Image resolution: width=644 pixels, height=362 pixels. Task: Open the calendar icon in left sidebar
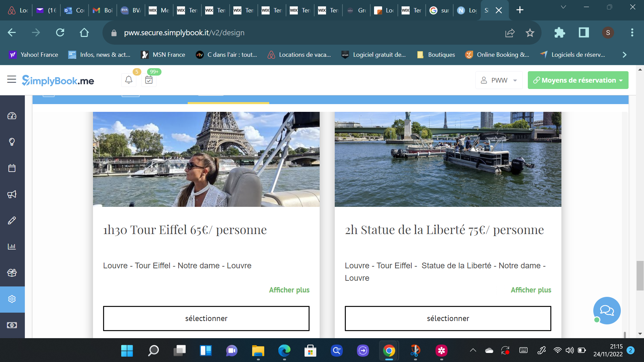click(x=12, y=168)
